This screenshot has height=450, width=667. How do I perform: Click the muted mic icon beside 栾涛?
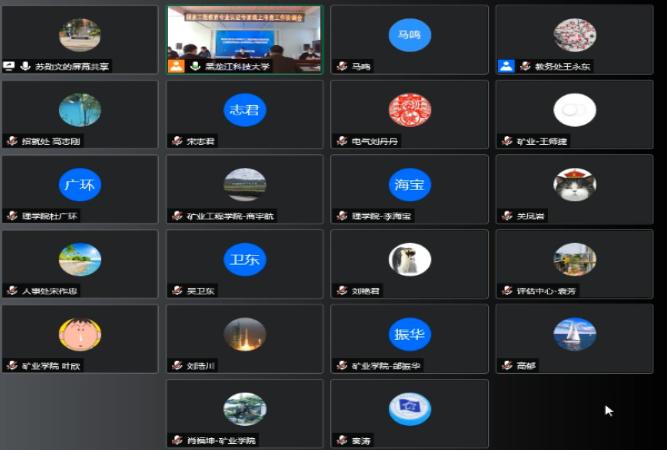pyautogui.click(x=341, y=440)
